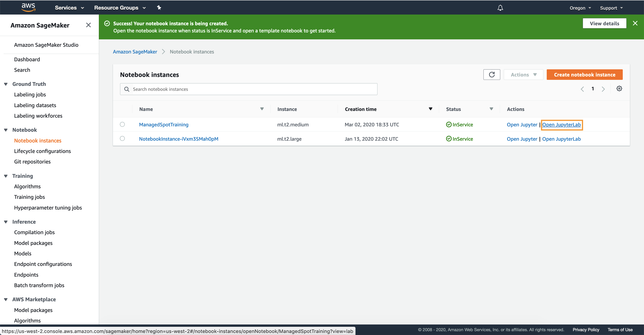
Task: Open table preferences gear icon
Action: coord(619,89)
